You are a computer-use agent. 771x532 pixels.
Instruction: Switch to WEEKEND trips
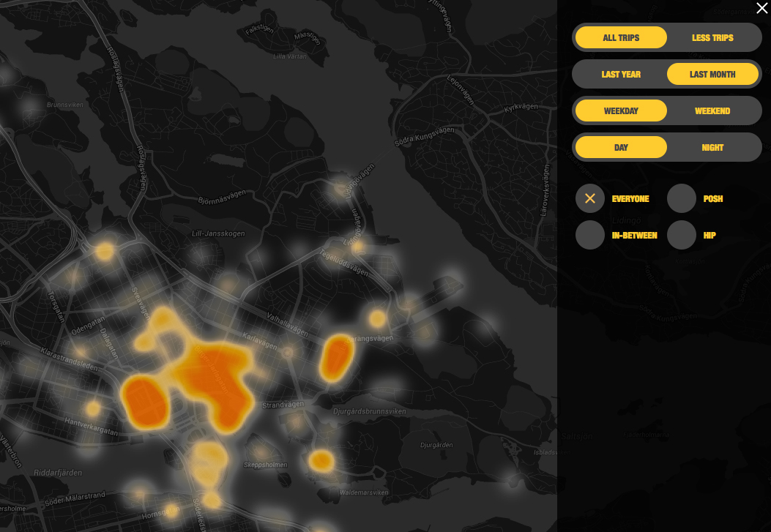[x=712, y=110]
